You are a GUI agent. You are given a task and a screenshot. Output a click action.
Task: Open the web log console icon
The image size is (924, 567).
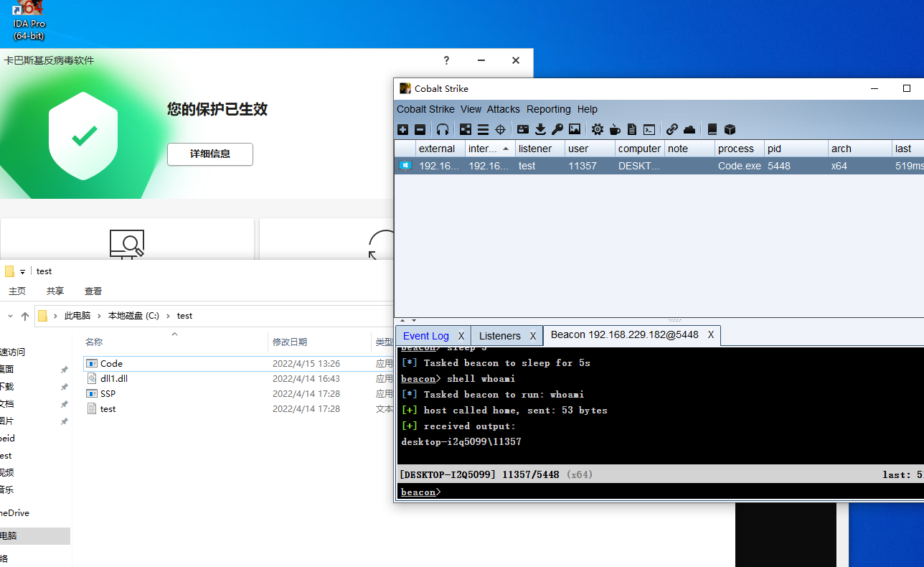[649, 129]
